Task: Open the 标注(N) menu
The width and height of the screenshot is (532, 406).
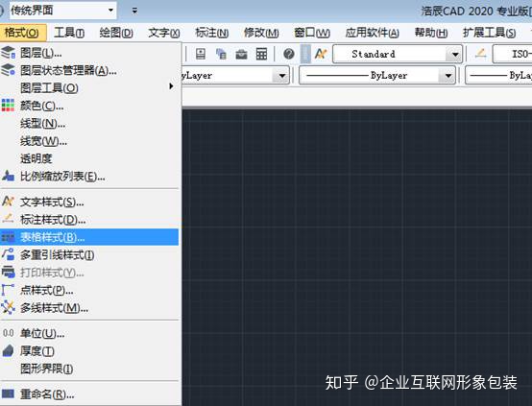Action: (x=211, y=33)
